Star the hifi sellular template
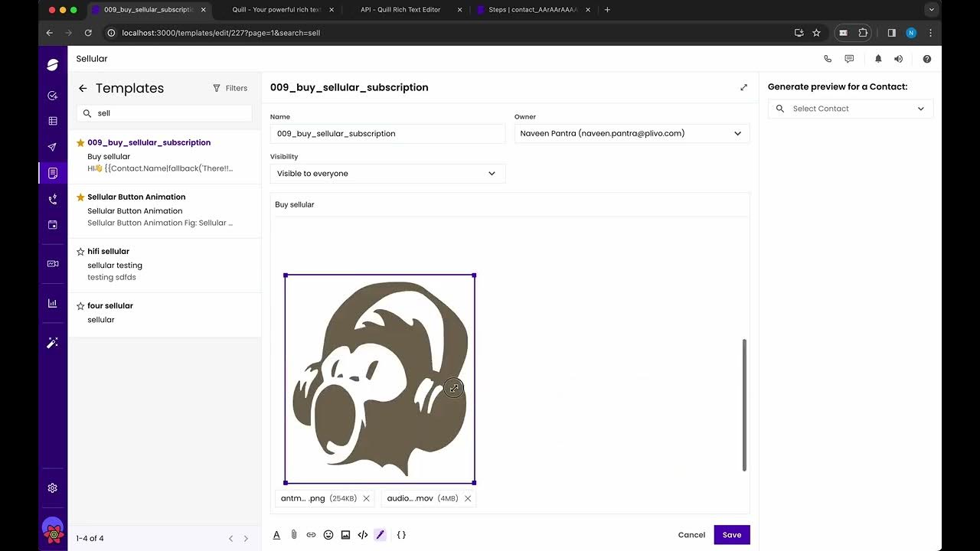This screenshot has height=551, width=980. [x=80, y=252]
